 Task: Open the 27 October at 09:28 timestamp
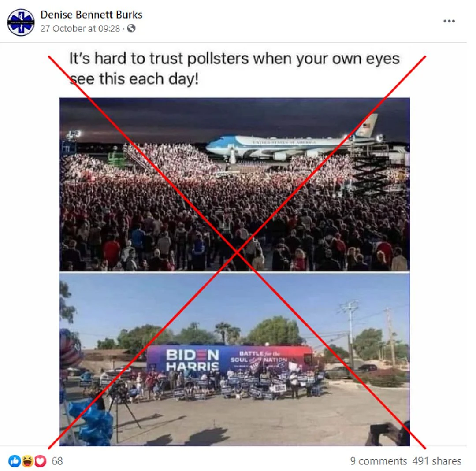[80, 29]
